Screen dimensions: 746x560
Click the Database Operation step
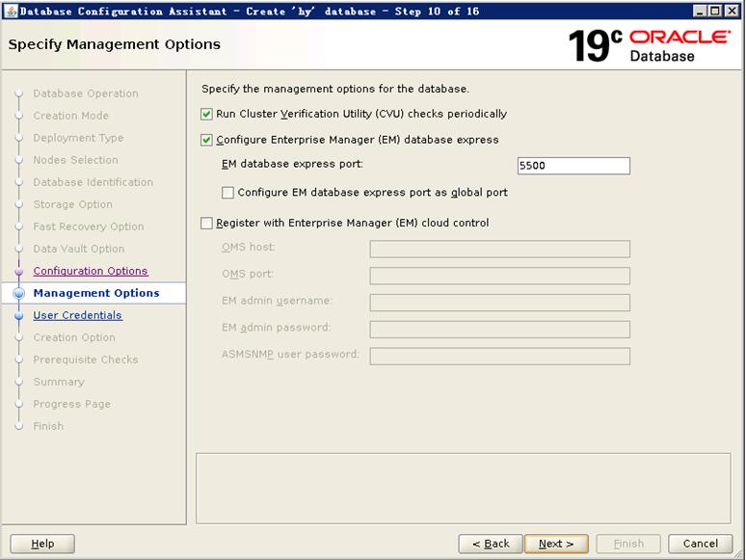pyautogui.click(x=86, y=93)
